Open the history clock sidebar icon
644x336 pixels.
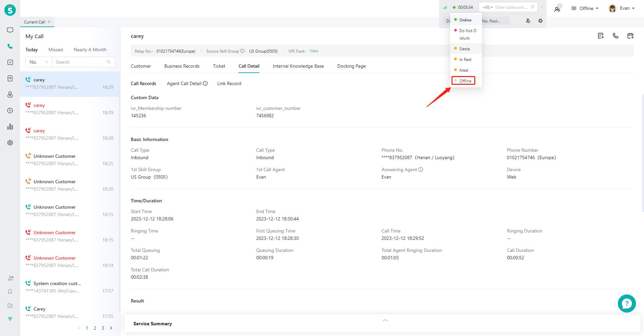[10, 111]
